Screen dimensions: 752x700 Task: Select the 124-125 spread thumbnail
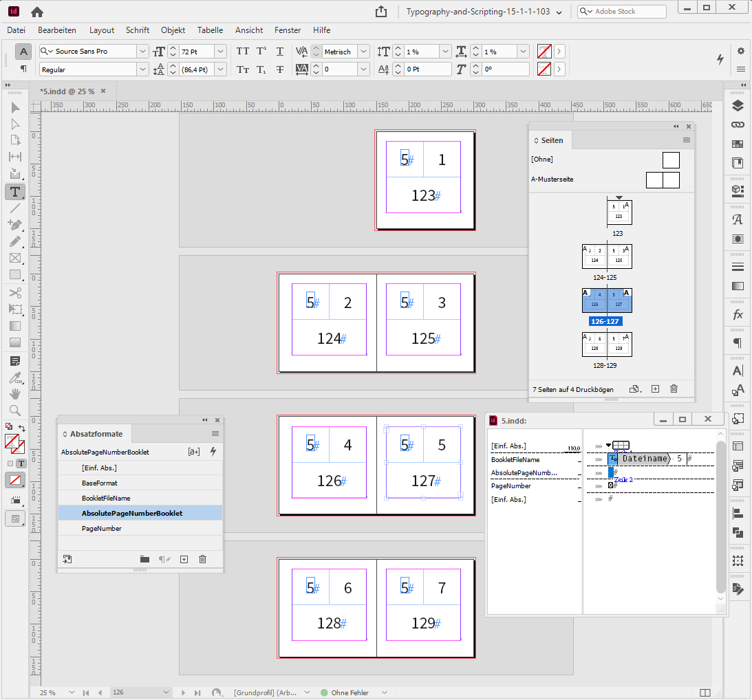(607, 256)
